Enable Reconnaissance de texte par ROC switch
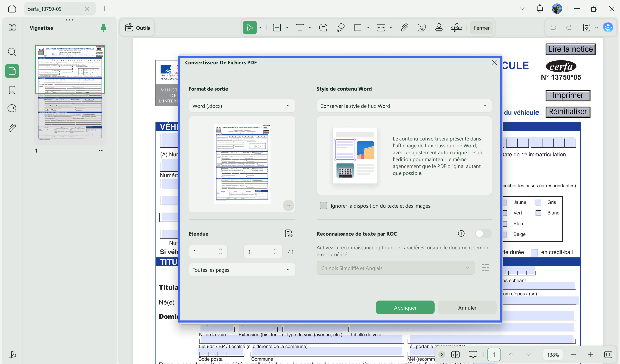620x364 pixels. 483,233
